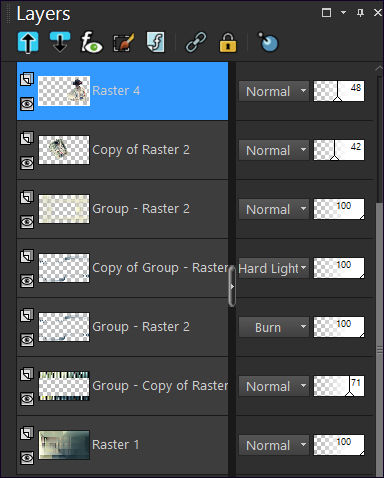Click the yellow padlock lock icon
Image resolution: width=384 pixels, height=478 pixels.
pyautogui.click(x=228, y=43)
